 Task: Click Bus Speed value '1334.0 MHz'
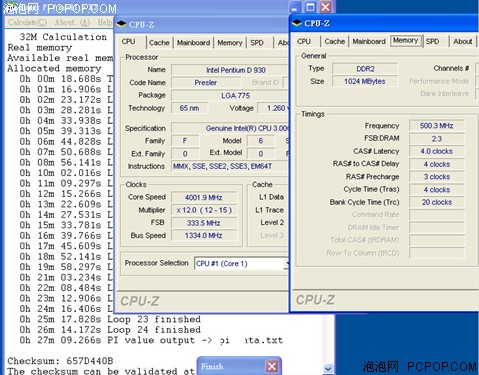pyautogui.click(x=204, y=235)
